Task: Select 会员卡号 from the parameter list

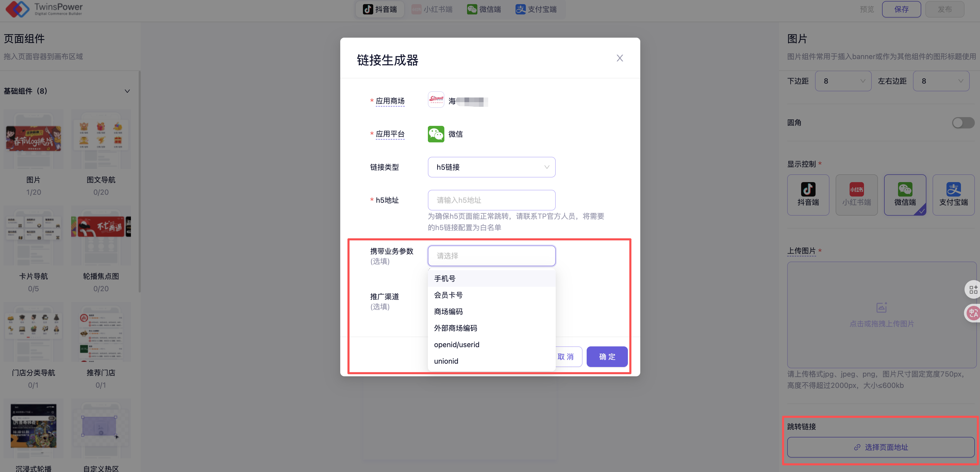Action: 449,295
